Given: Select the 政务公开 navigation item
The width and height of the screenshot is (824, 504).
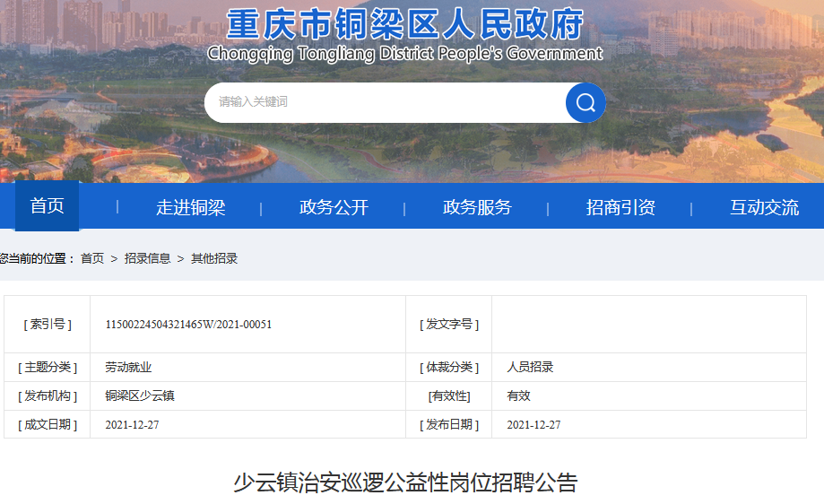Looking at the screenshot, I should pyautogui.click(x=334, y=207).
